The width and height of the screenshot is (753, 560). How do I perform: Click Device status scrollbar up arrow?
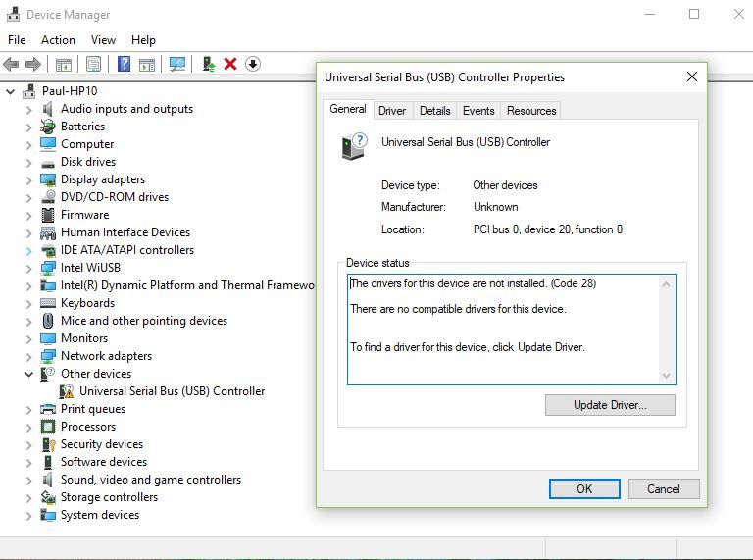coord(666,284)
